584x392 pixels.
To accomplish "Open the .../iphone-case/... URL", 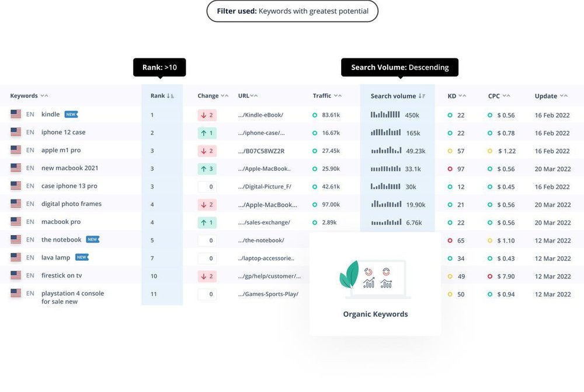I will point(262,133).
